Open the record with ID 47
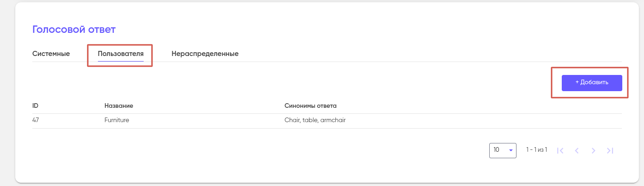 click(x=36, y=120)
